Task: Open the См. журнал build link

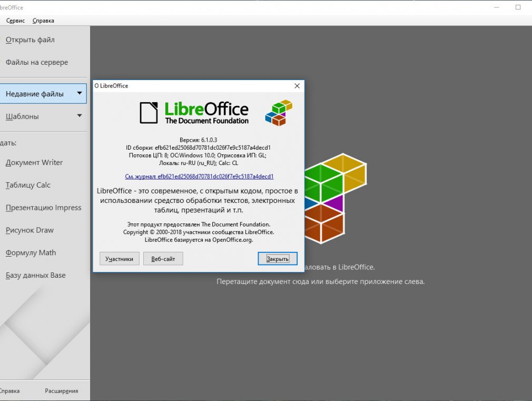Action: pyautogui.click(x=199, y=177)
